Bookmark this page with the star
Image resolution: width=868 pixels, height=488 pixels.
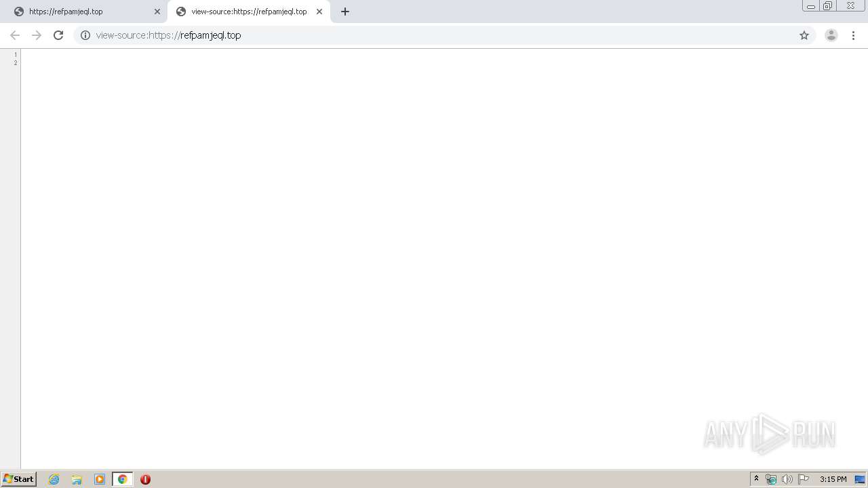point(804,35)
